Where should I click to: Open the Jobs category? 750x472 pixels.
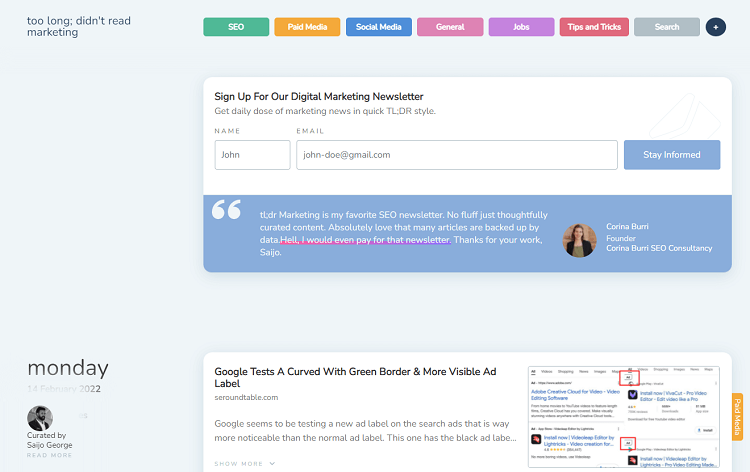pyautogui.click(x=521, y=27)
